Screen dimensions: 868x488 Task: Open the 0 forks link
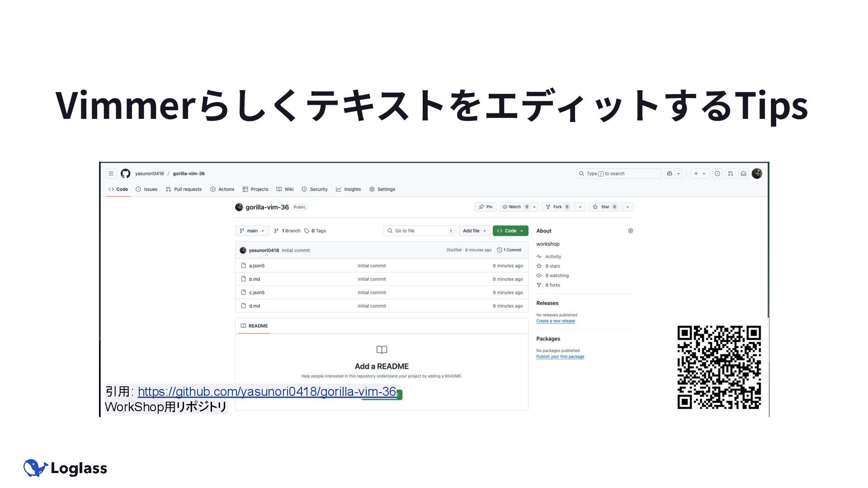(x=548, y=285)
